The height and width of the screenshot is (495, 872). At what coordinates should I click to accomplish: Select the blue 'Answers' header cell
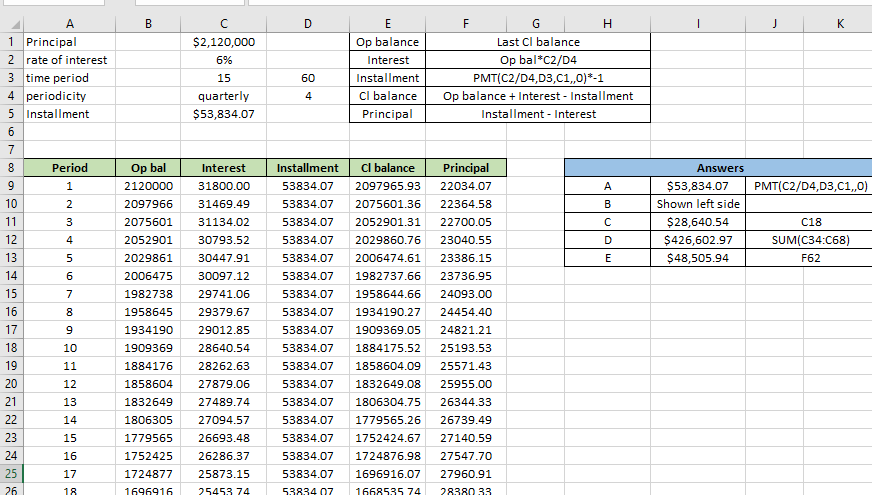719,168
